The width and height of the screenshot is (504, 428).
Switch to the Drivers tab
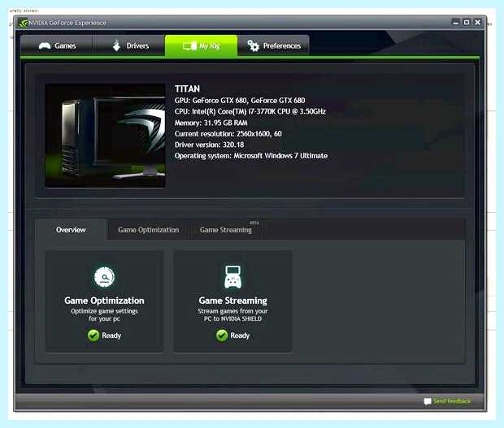pyautogui.click(x=129, y=46)
